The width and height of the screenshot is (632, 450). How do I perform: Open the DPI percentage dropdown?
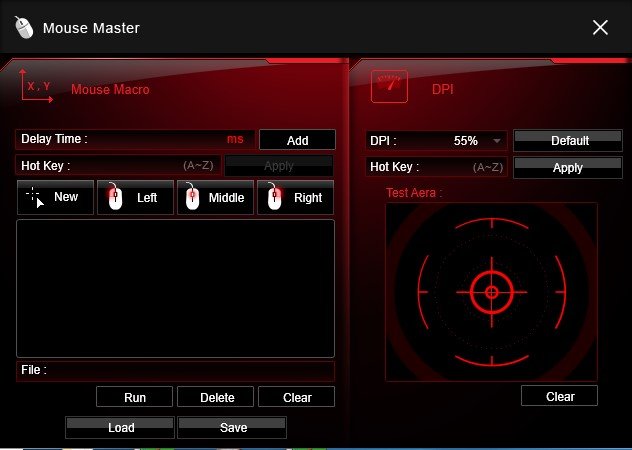(497, 141)
